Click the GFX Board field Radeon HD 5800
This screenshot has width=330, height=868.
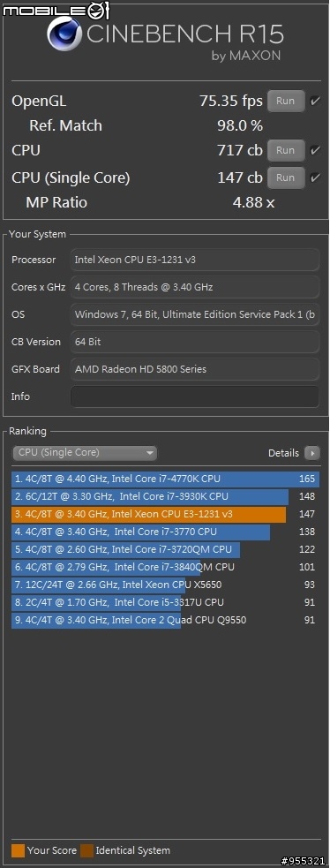click(x=195, y=369)
